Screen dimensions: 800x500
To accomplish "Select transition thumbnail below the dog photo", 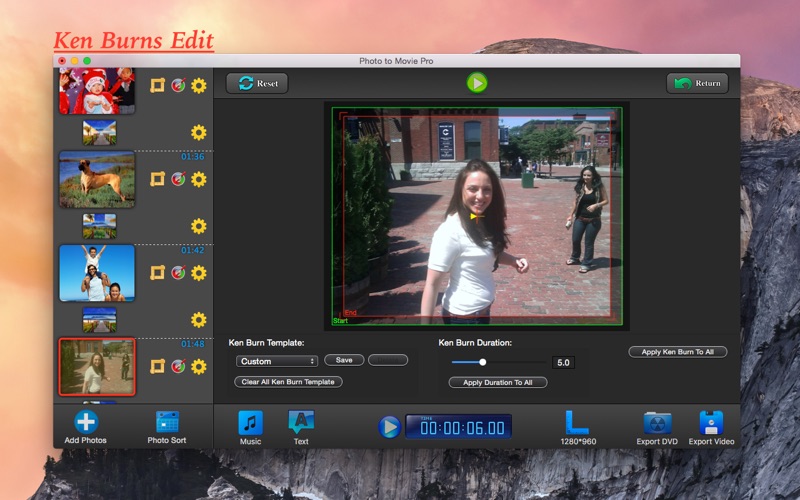I will pyautogui.click(x=99, y=226).
